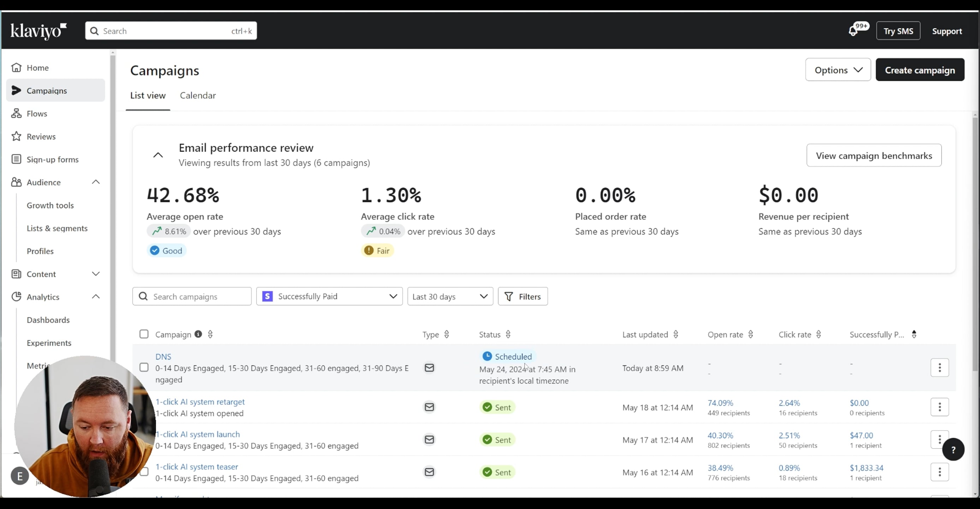
Task: Click Create campaign button
Action: click(920, 70)
